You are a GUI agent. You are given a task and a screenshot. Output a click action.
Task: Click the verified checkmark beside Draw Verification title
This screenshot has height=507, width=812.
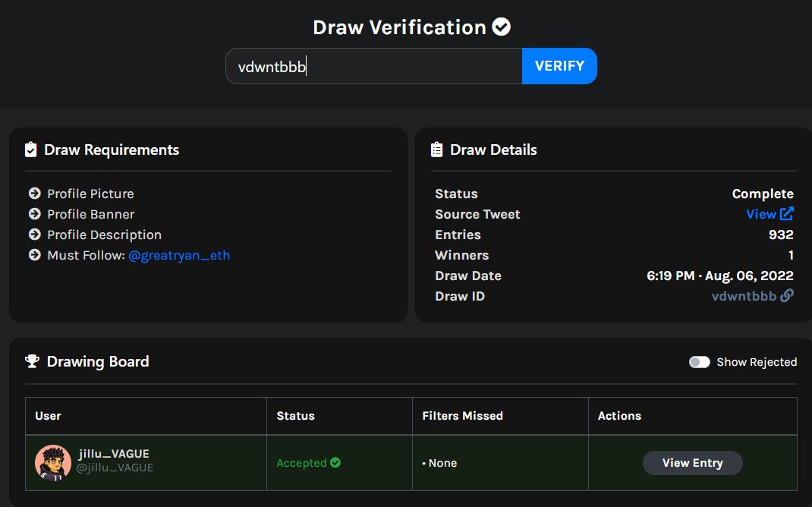coord(501,27)
